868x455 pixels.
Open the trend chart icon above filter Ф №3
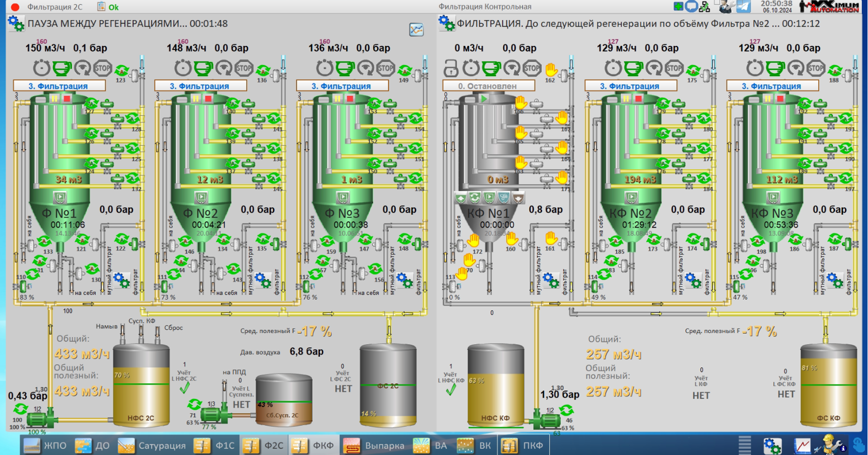[416, 30]
